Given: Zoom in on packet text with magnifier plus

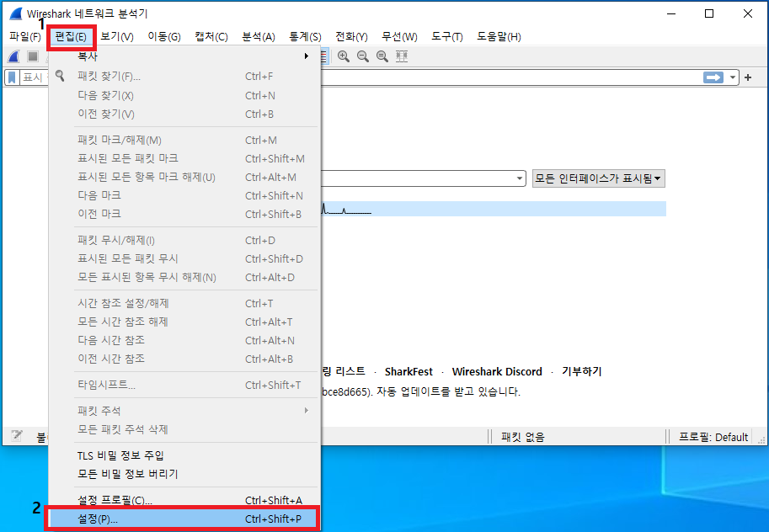Looking at the screenshot, I should (344, 56).
